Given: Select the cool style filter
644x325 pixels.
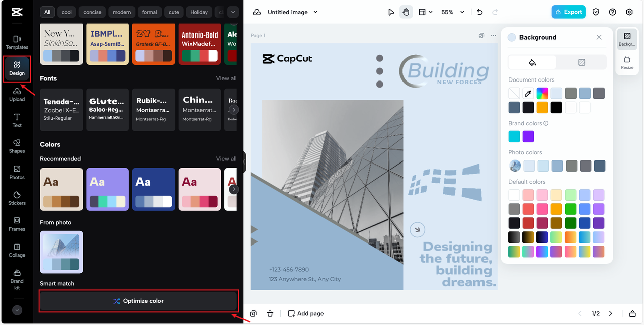Looking at the screenshot, I should click(67, 12).
